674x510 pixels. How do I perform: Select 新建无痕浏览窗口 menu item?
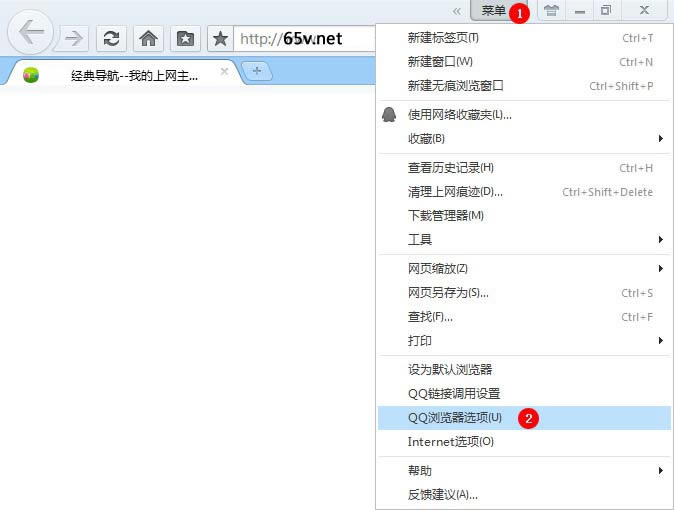524,86
